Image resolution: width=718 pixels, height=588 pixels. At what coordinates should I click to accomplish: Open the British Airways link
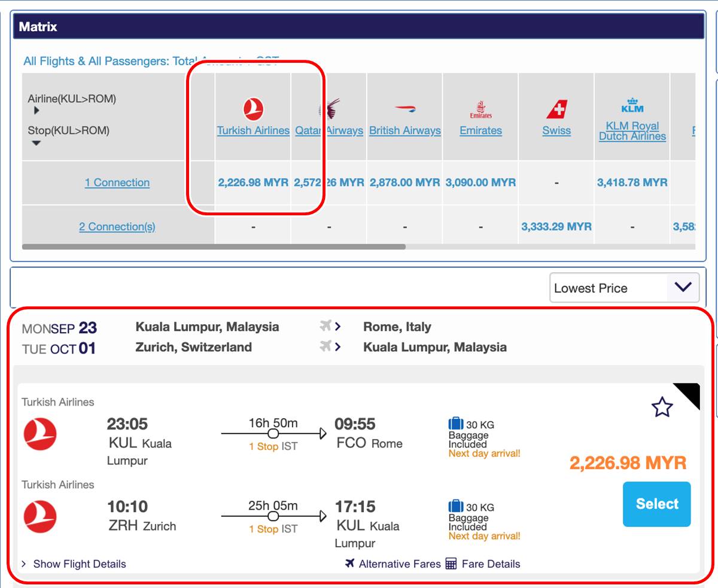(x=405, y=130)
